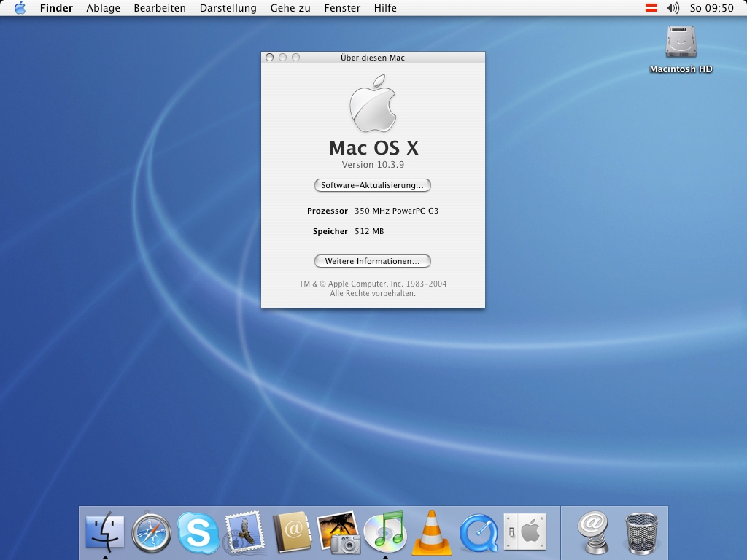Launch VLC traffic cone icon
The height and width of the screenshot is (560, 747).
[432, 533]
